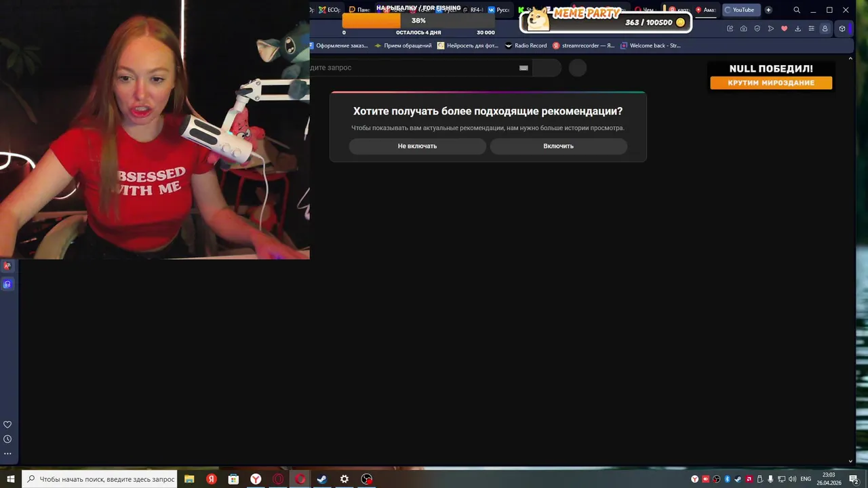868x488 pixels.
Task: Open the blue headphones player sidebar icon
Action: coord(7,284)
